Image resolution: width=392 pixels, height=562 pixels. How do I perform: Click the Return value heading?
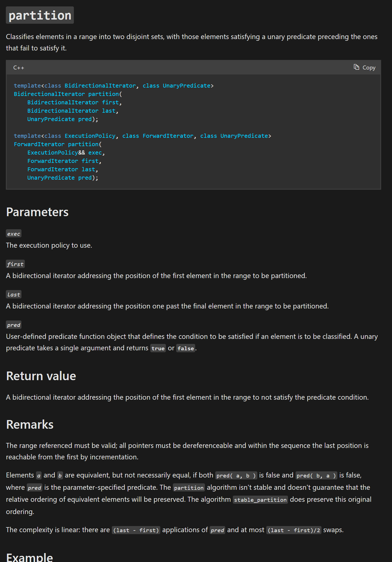click(x=41, y=376)
